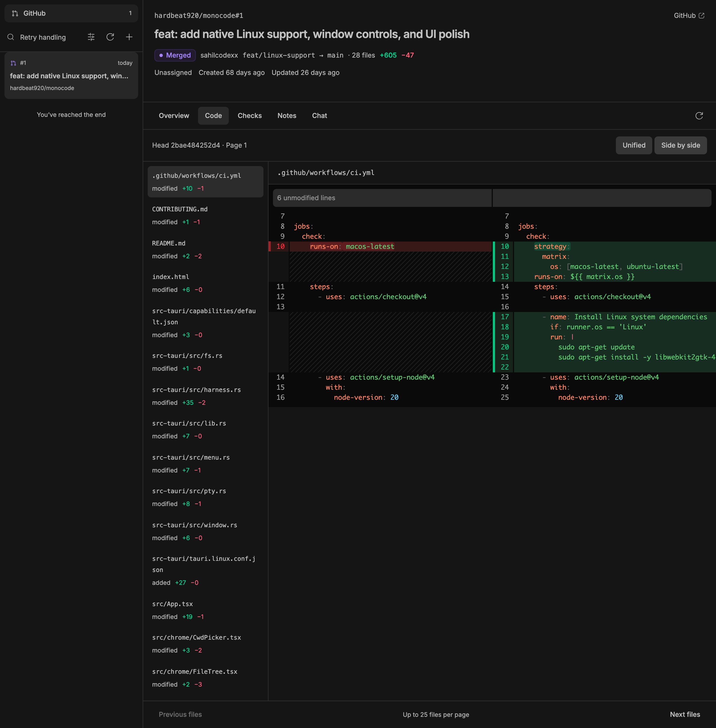Open src-tauri/src/harness.rs diff
The height and width of the screenshot is (728, 716).
click(205, 396)
